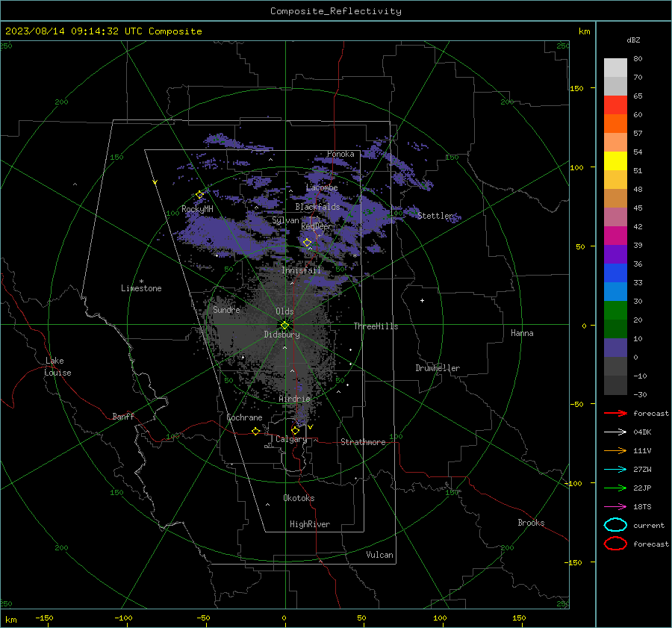The image size is (672, 628).
Task: Click the white 04DK arrow in legend
Action: [x=615, y=432]
